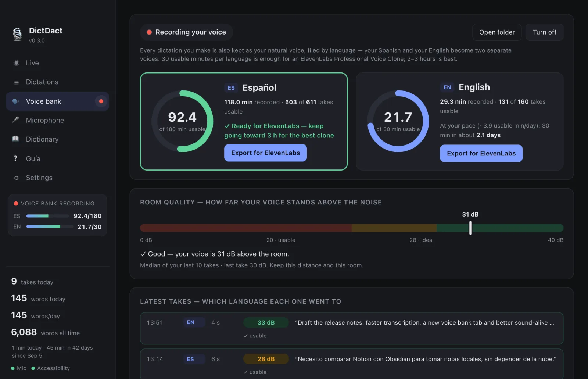Screen dimensions: 588x379
Task: Go to the Dictations tab
Action: [58, 82]
